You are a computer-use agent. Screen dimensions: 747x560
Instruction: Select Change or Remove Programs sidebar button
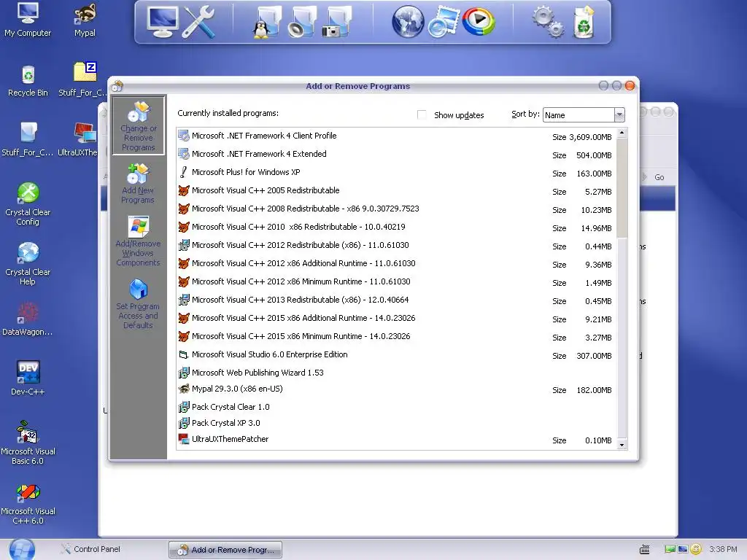(x=138, y=125)
